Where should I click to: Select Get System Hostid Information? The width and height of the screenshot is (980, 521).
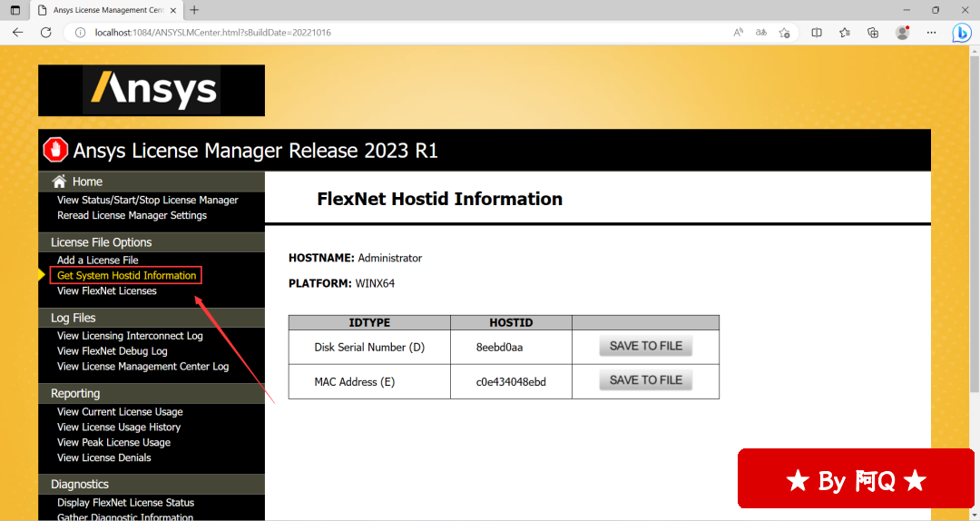click(126, 275)
